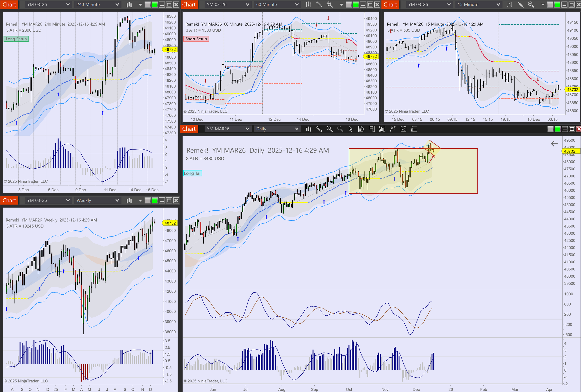Viewport: 581px width, 392px height.
Task: Click zoom out magnifier on Daily chart
Action: click(340, 129)
